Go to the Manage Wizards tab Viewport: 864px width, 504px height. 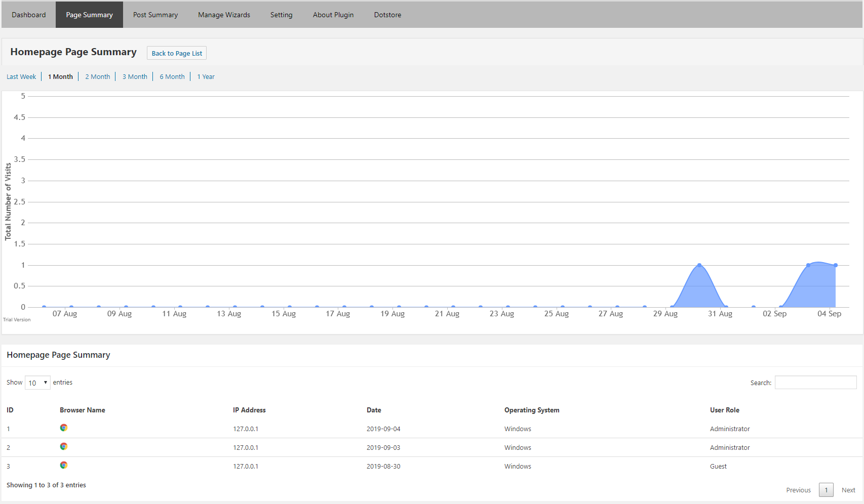[224, 15]
